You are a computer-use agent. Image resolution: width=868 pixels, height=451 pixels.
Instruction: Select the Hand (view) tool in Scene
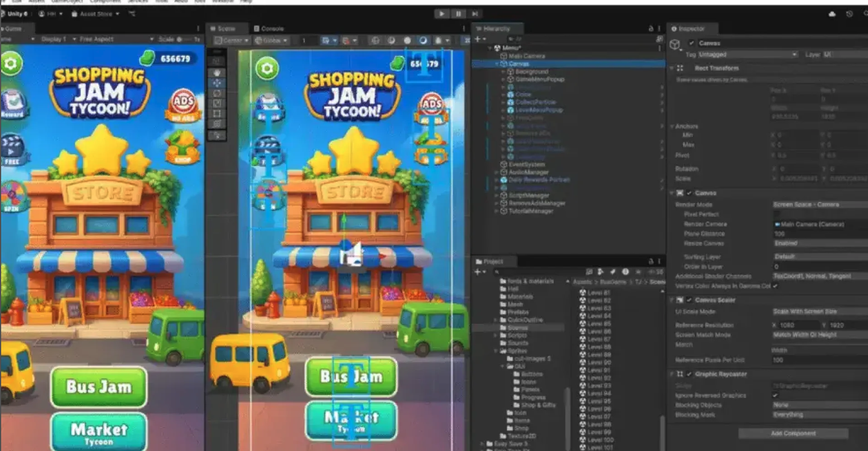pyautogui.click(x=217, y=73)
